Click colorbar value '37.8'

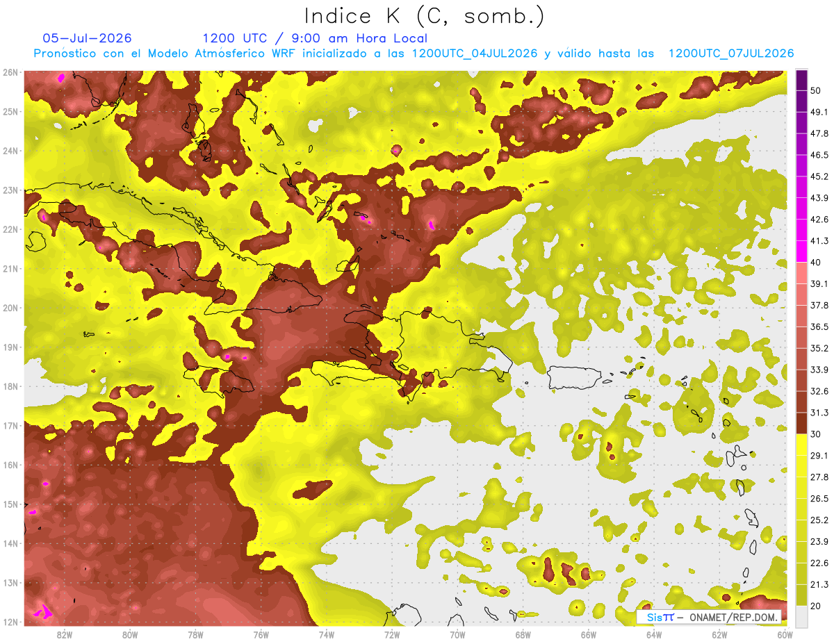tap(819, 305)
